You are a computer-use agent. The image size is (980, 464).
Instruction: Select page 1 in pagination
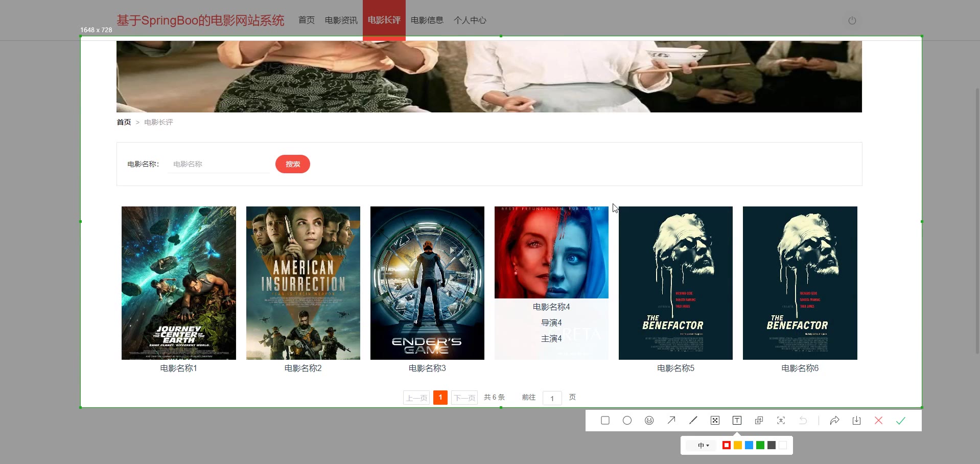[440, 398]
